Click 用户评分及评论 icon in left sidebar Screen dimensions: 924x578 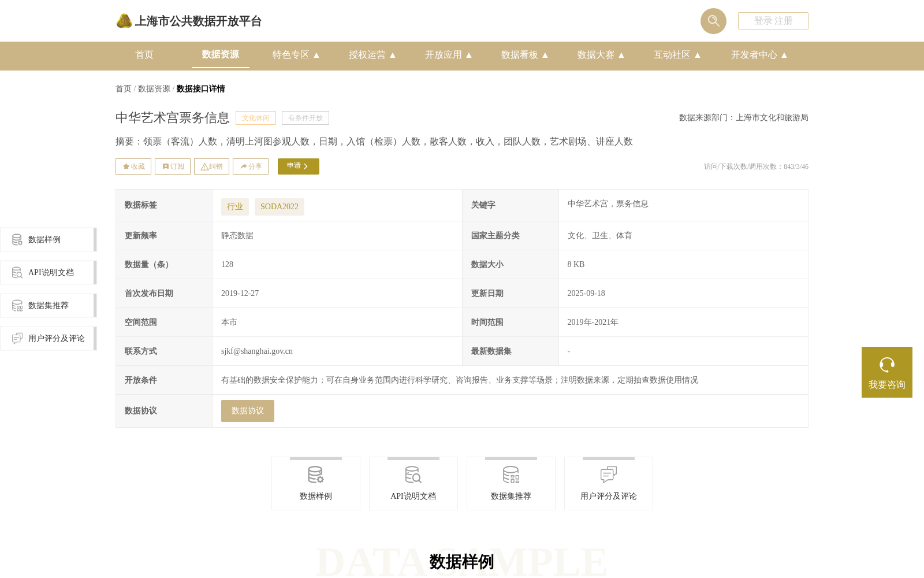click(17, 339)
